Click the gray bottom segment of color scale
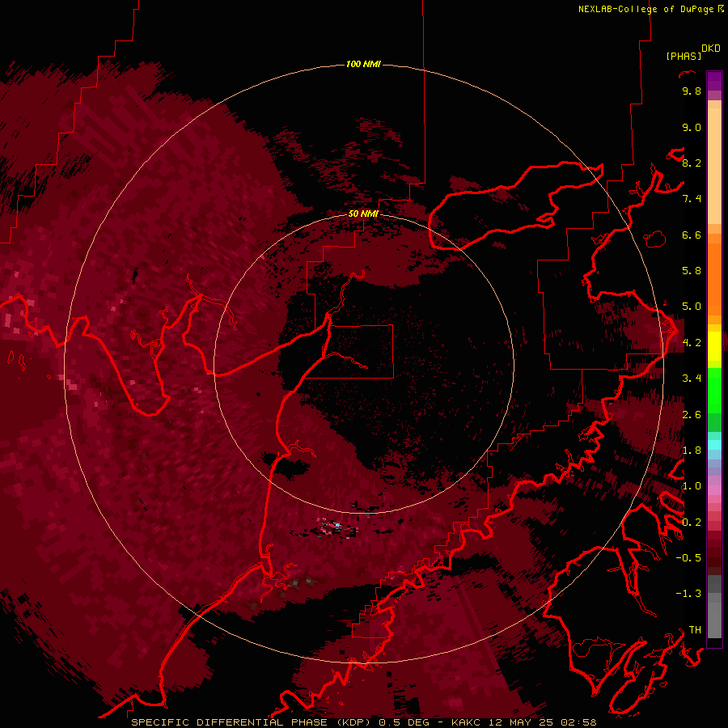Viewport: 728px width, 728px height. tap(714, 617)
